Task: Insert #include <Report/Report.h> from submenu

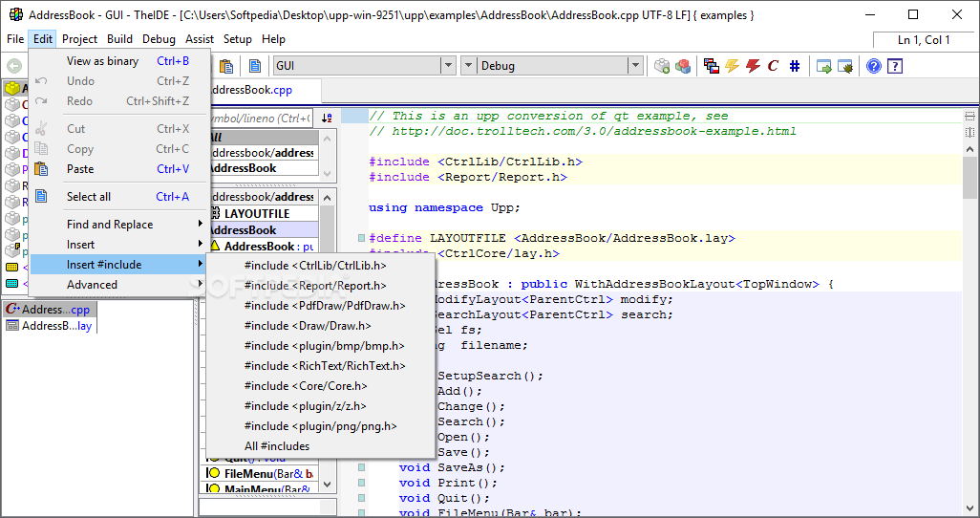Action: 321,285
